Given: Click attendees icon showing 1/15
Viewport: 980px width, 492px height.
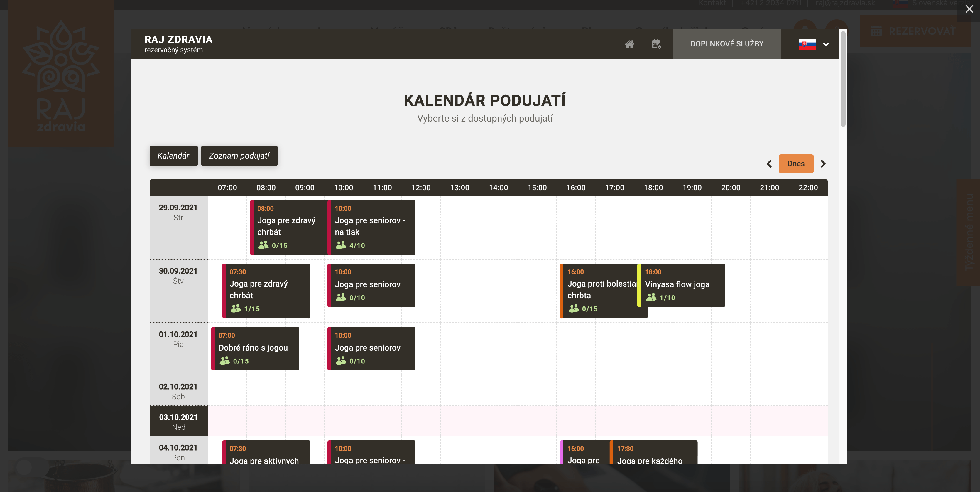Looking at the screenshot, I should [236, 309].
